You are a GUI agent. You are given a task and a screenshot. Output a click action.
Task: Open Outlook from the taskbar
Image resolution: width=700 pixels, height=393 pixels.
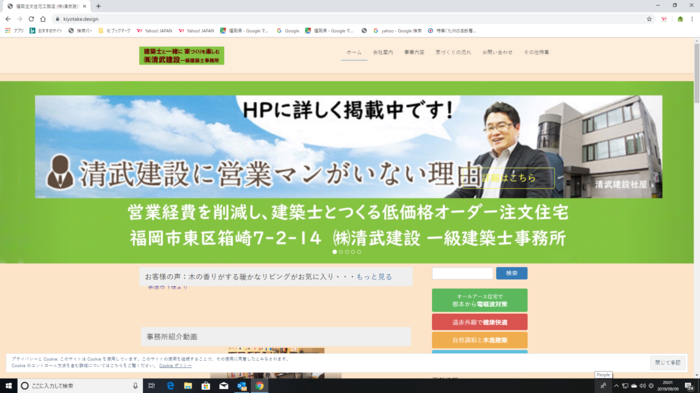point(242,386)
